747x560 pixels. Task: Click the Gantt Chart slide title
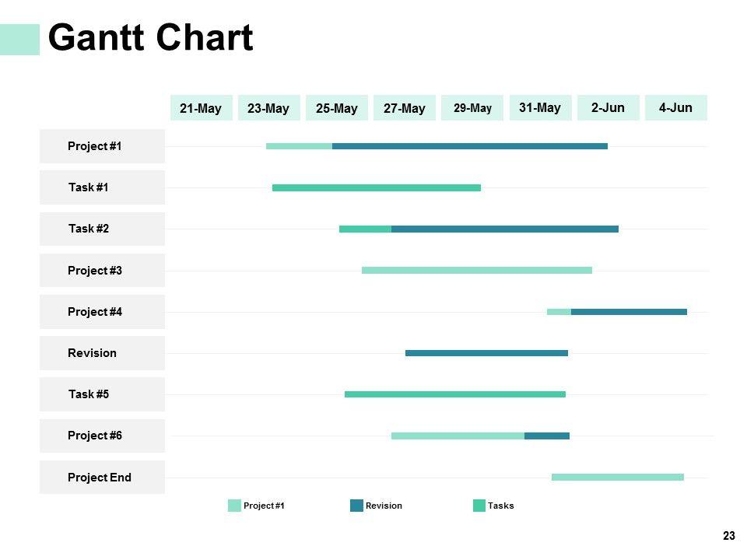click(x=151, y=38)
